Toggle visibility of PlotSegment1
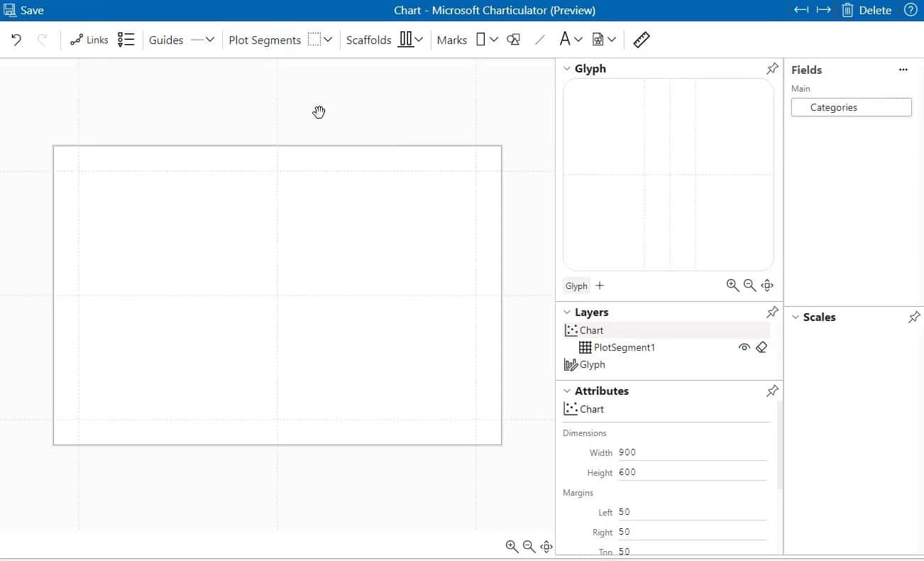924x561 pixels. tap(744, 347)
